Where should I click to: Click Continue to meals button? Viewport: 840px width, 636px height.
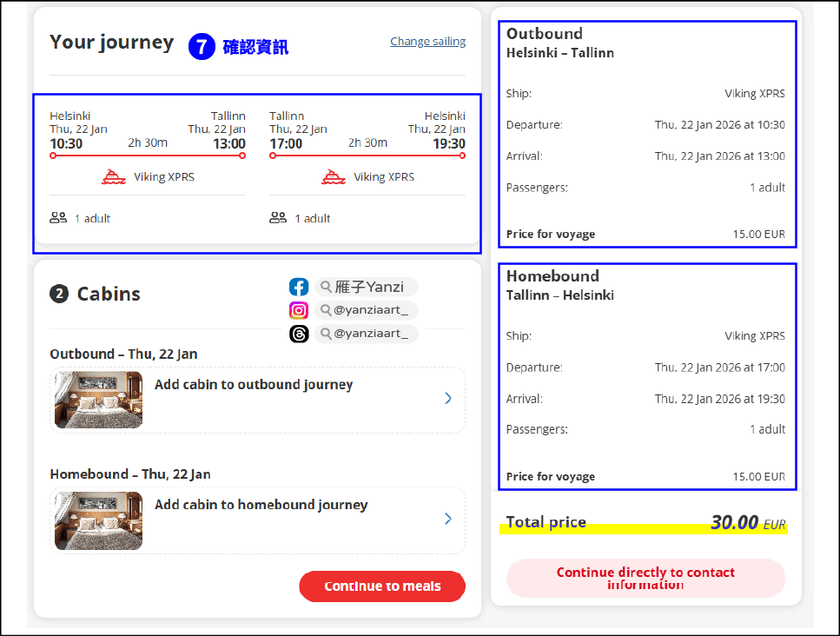click(x=382, y=586)
